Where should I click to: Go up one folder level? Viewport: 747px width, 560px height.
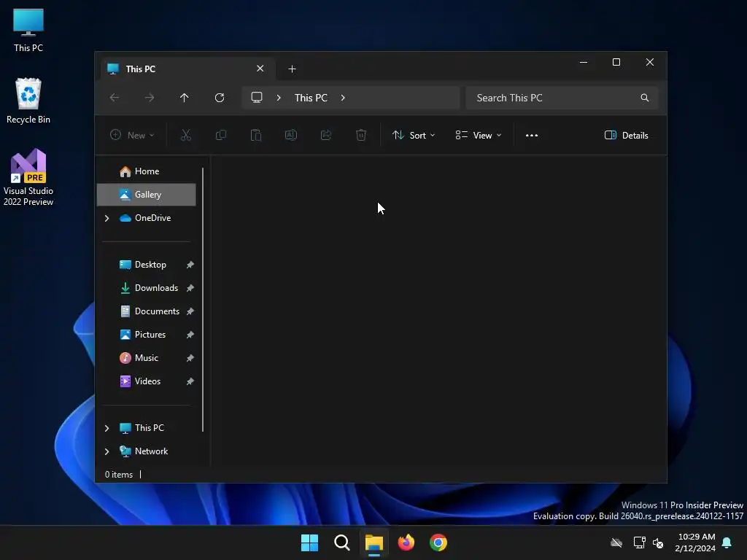tap(185, 98)
